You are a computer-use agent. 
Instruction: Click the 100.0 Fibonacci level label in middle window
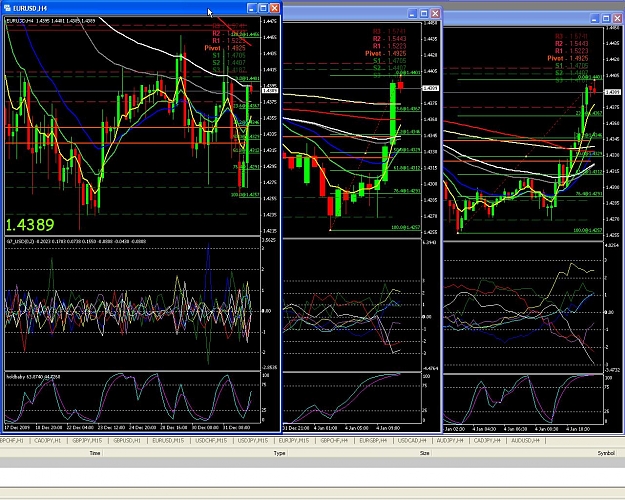[x=405, y=227]
